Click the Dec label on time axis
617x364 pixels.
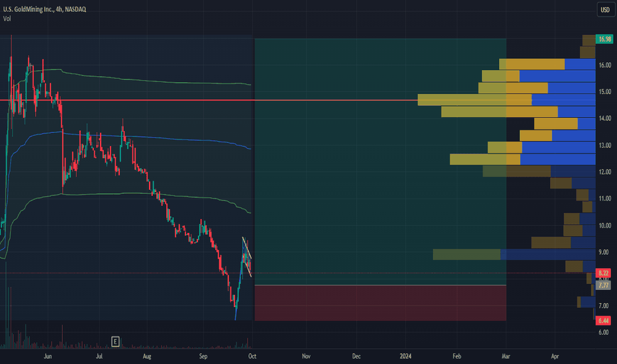pos(356,356)
